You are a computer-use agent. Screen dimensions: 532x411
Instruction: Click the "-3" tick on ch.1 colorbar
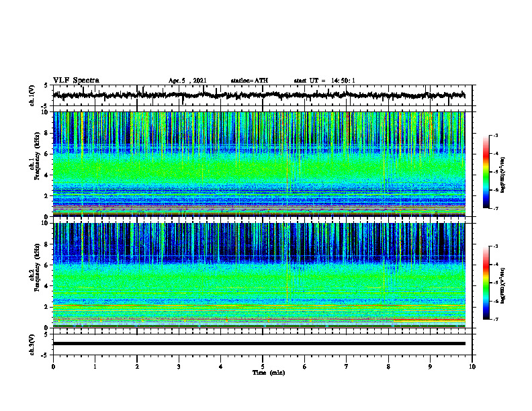click(x=495, y=136)
